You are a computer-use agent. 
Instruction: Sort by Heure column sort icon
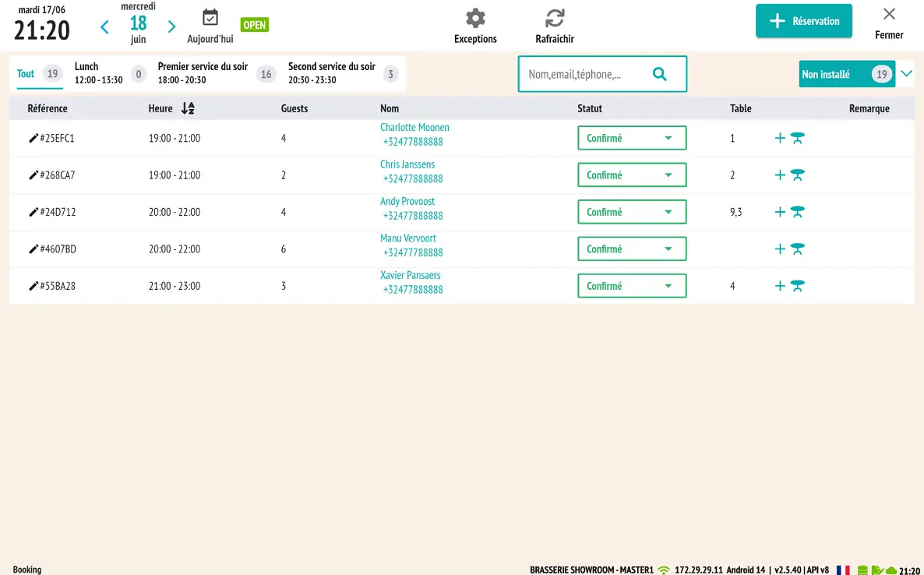(187, 108)
